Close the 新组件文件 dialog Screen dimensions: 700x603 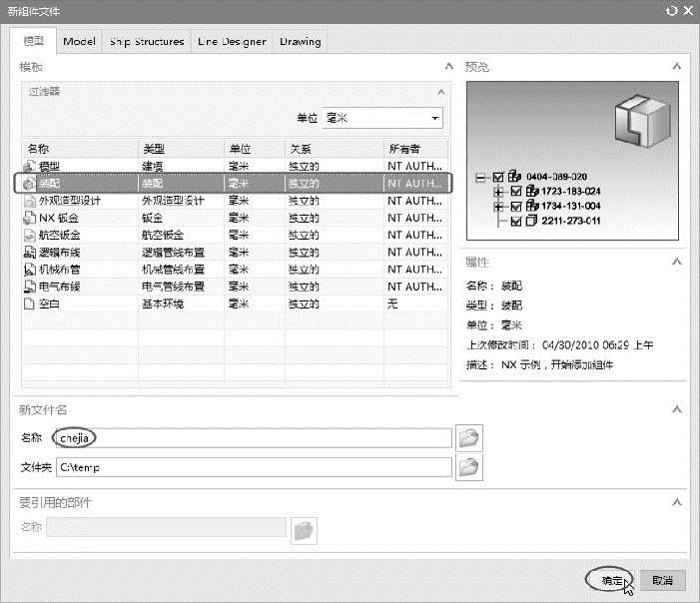688,11
